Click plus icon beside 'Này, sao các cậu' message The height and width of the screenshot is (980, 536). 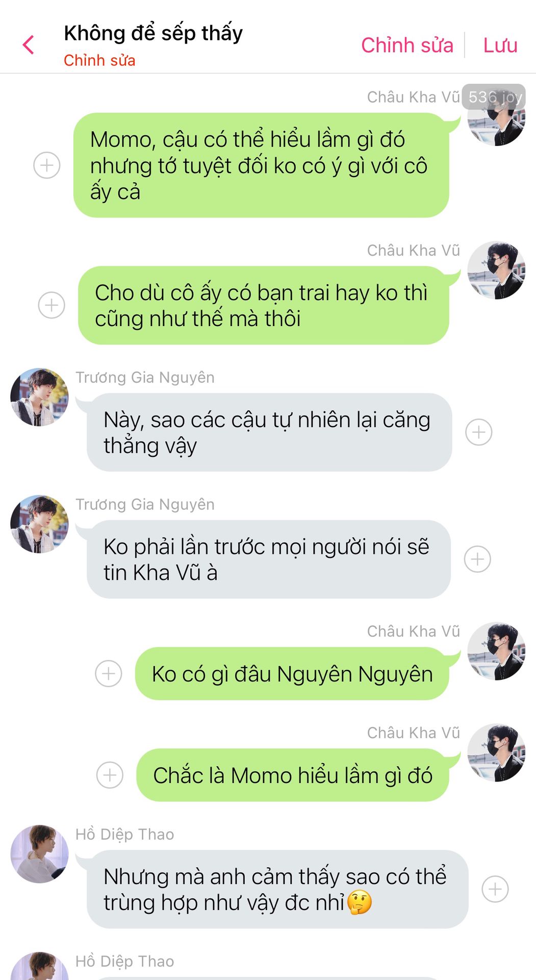(478, 432)
